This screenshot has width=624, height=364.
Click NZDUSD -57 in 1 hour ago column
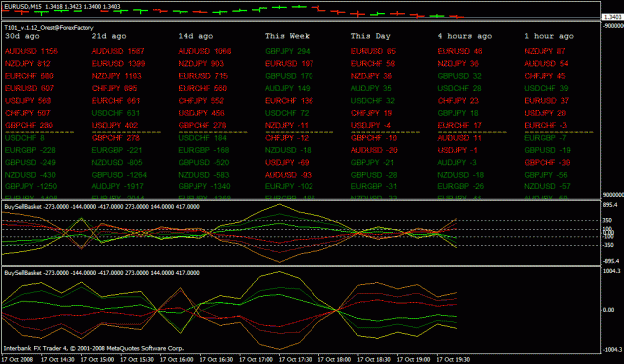547,186
